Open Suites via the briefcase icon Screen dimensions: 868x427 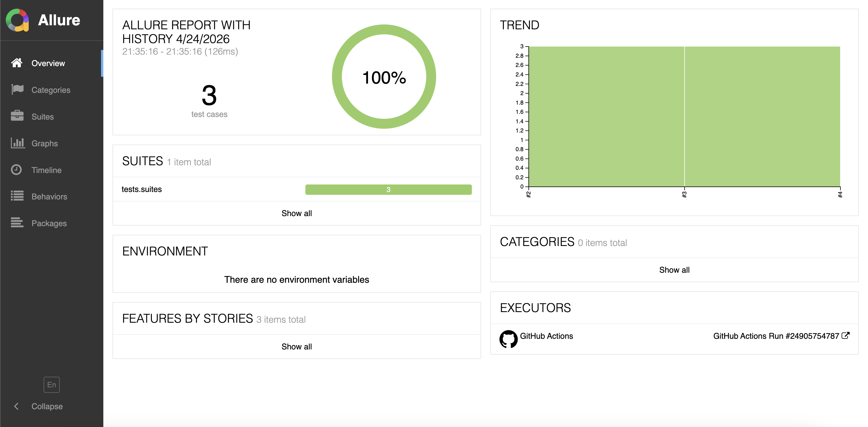(x=17, y=116)
